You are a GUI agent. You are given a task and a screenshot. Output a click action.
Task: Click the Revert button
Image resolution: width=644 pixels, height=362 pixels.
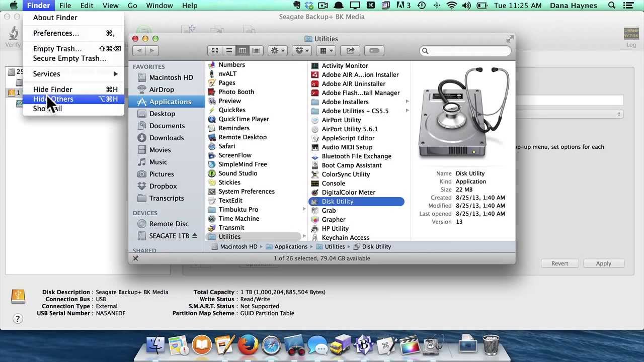click(x=559, y=263)
